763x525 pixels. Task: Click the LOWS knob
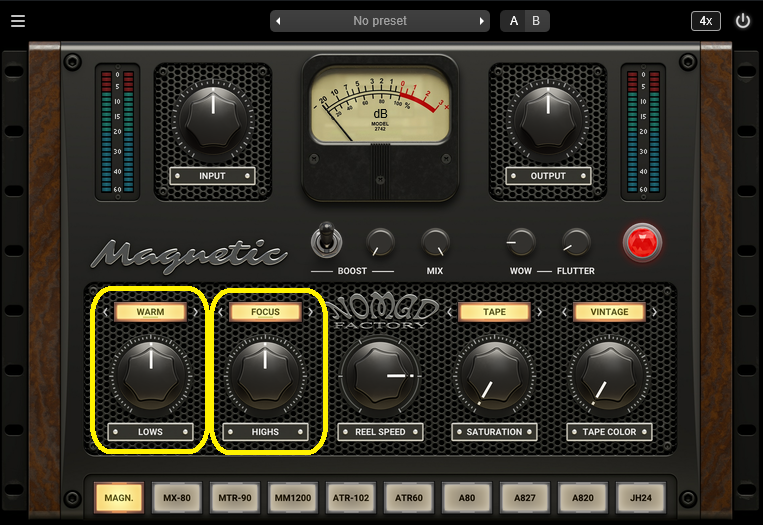tap(151, 377)
